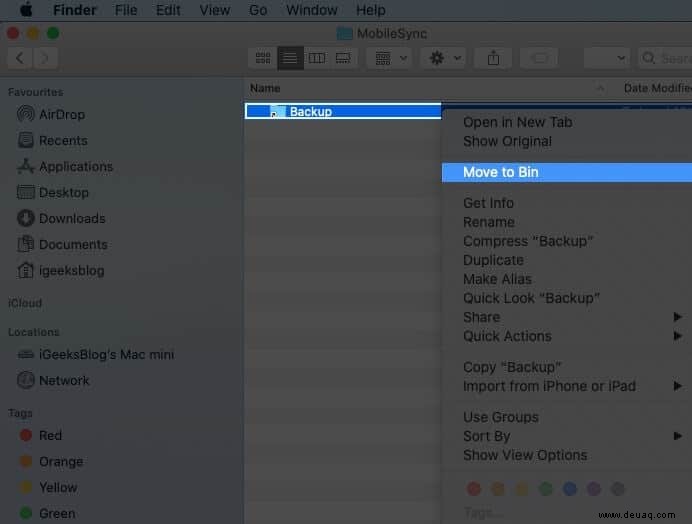
Task: Click the Share toolbar button
Action: point(493,58)
